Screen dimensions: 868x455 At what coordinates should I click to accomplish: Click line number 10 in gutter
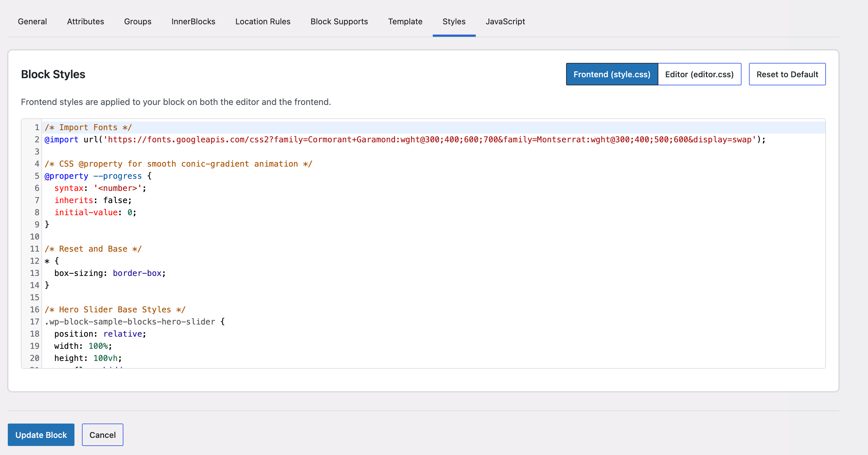click(x=35, y=237)
